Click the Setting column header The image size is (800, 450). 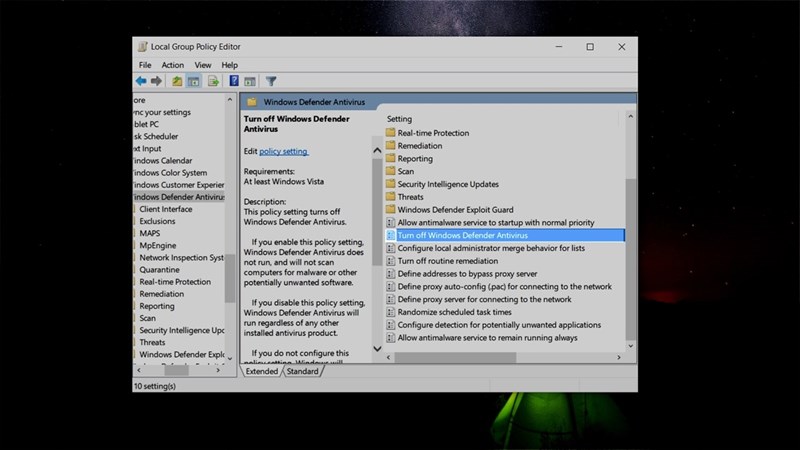pyautogui.click(x=399, y=119)
